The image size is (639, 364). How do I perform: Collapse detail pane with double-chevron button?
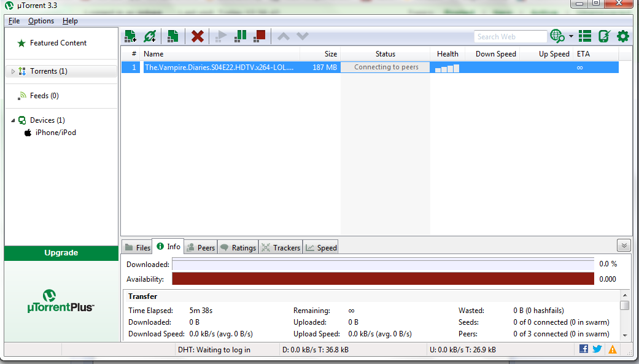point(624,246)
